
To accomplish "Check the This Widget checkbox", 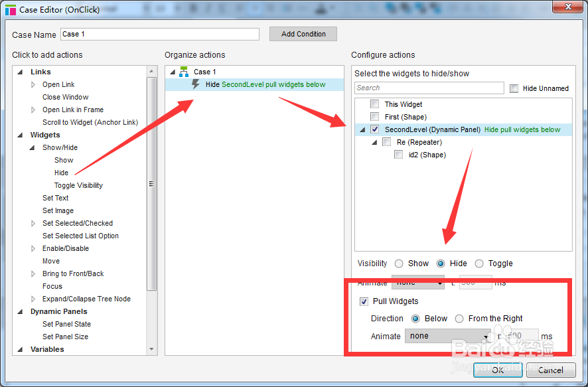I will (374, 104).
